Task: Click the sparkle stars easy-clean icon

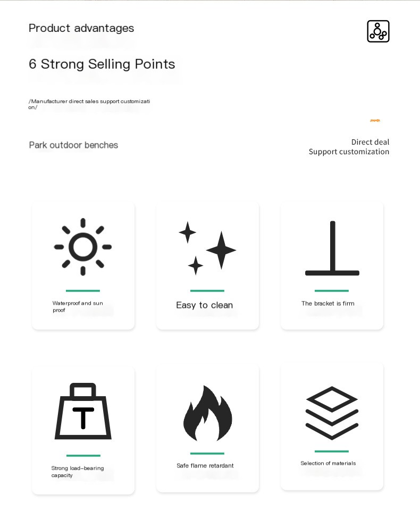Action: coord(207,248)
